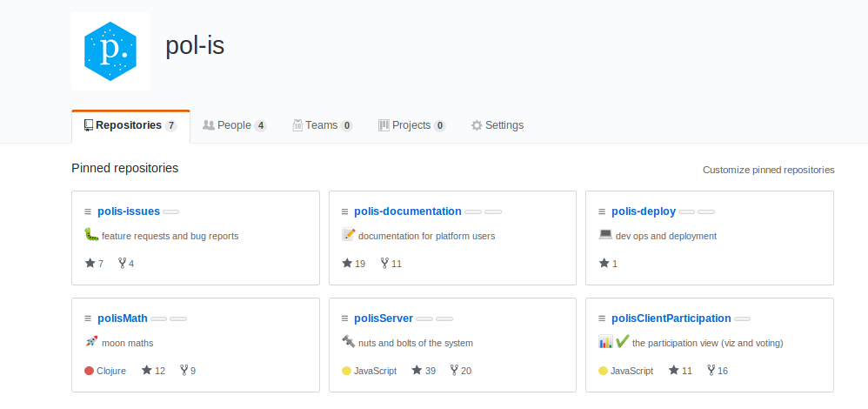The width and height of the screenshot is (868, 409).
Task: Open the polis-issues repository
Action: (x=129, y=211)
